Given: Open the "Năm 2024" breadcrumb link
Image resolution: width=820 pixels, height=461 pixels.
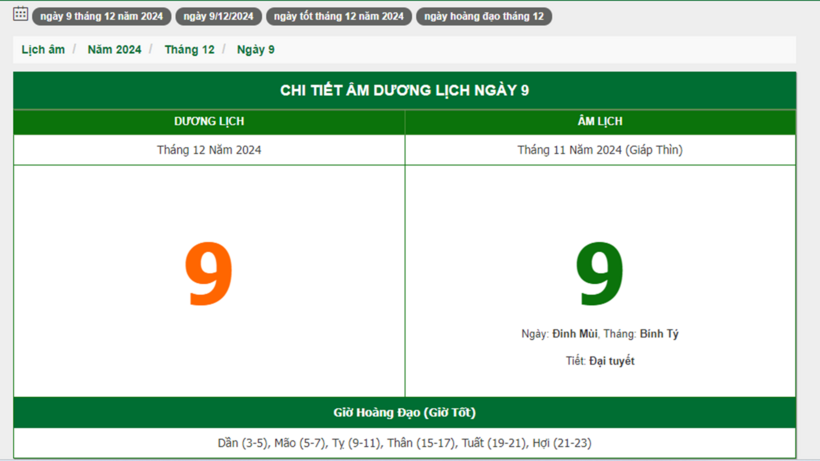Looking at the screenshot, I should pyautogui.click(x=114, y=49).
